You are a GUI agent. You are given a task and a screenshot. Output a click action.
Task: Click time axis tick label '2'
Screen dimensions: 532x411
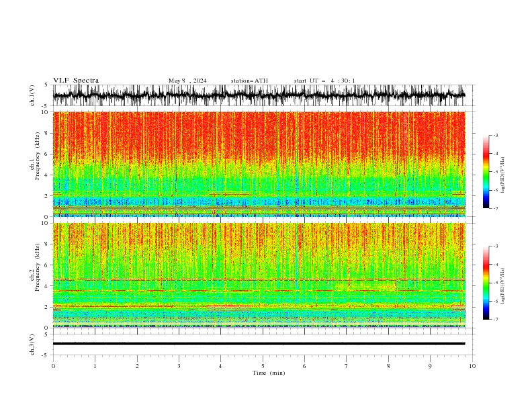click(x=137, y=366)
